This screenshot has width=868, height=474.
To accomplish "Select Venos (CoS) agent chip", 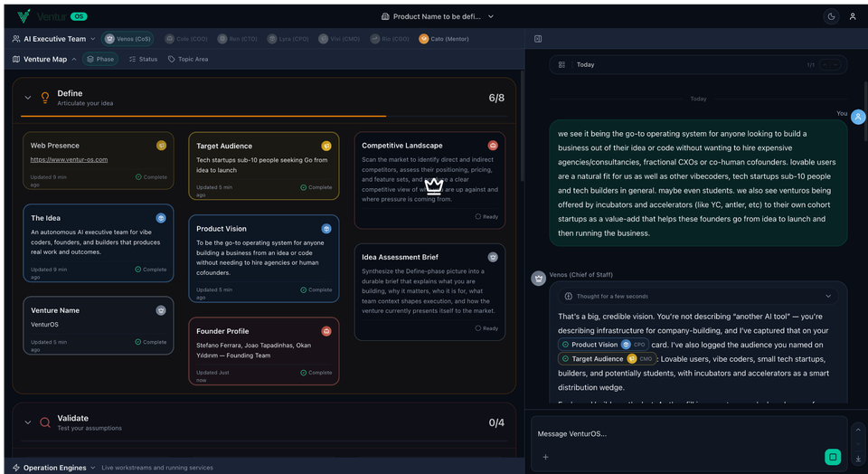I will click(127, 39).
